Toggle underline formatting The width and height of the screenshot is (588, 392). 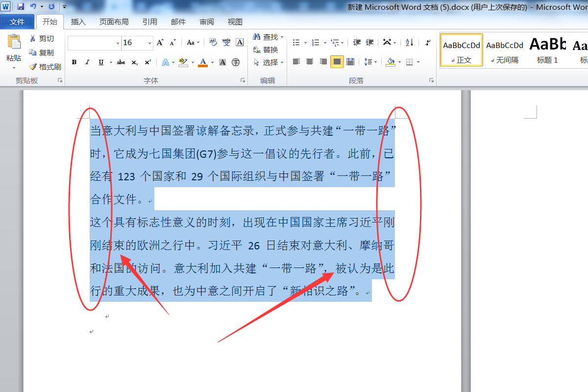click(101, 62)
